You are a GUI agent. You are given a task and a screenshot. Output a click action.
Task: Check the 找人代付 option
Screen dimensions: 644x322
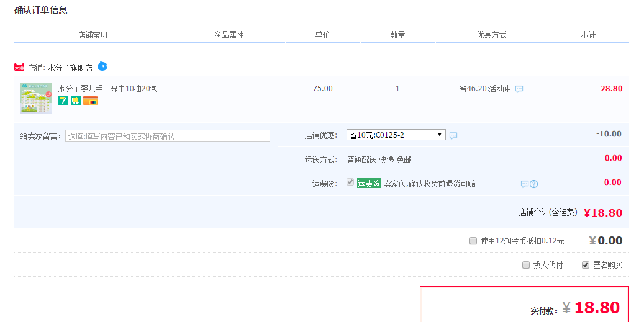pos(526,264)
